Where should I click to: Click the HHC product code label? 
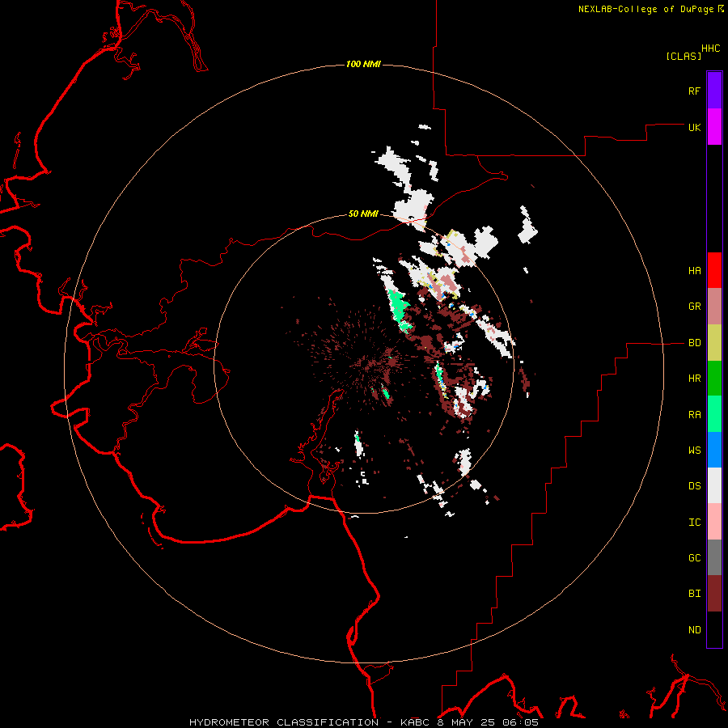point(710,49)
